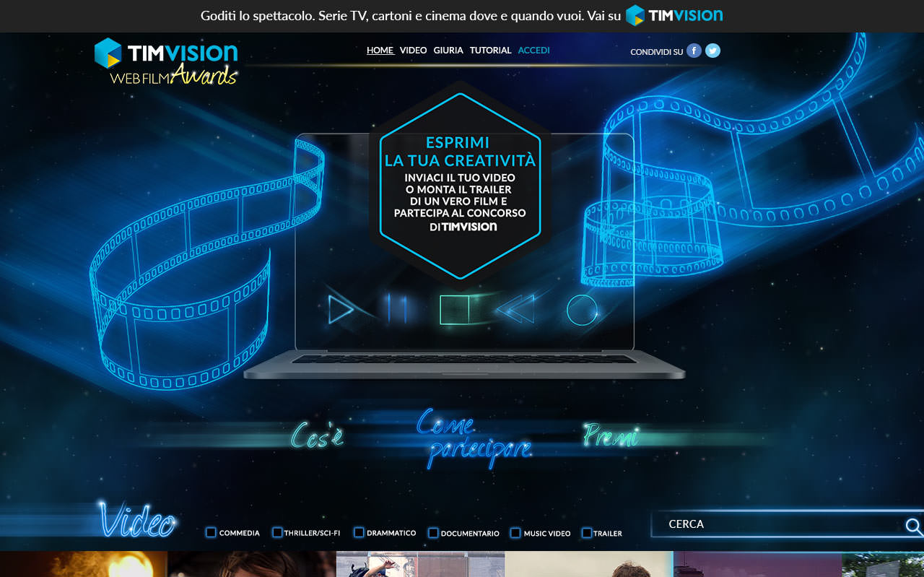Check the Thriller/Sci-Fi filter
Viewport: 924px width, 577px height.
[x=277, y=532]
